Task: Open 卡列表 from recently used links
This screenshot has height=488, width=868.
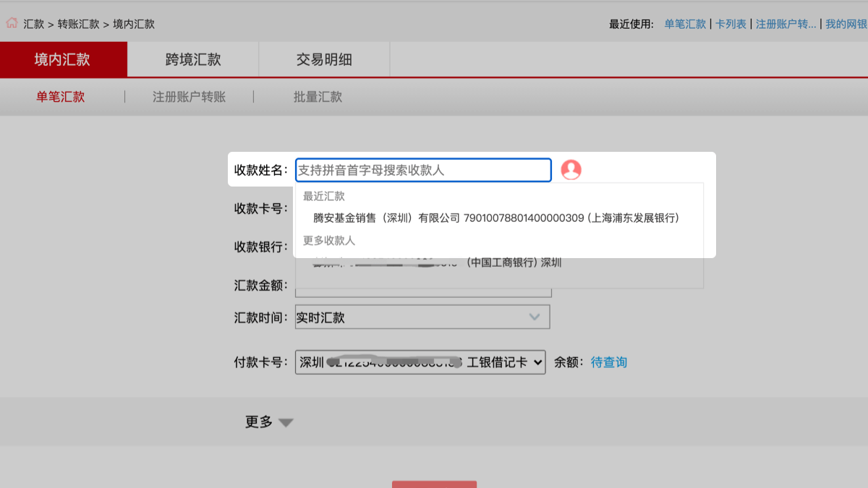Action: click(731, 24)
